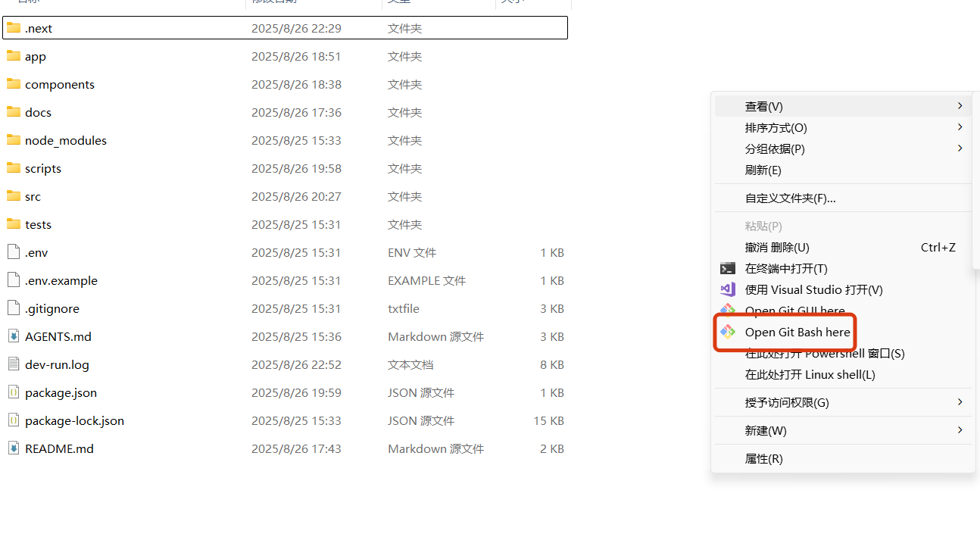Screen dimensions: 980x559
Task: Select the AGENTS.md markdown file icon
Action: click(x=13, y=336)
